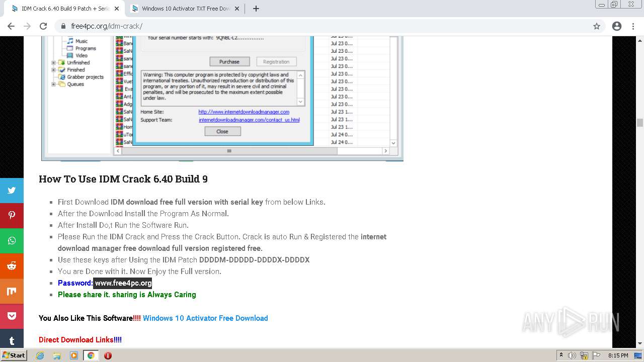Click the Direct Download Links heading
This screenshot has height=362, width=644.
coord(80,340)
